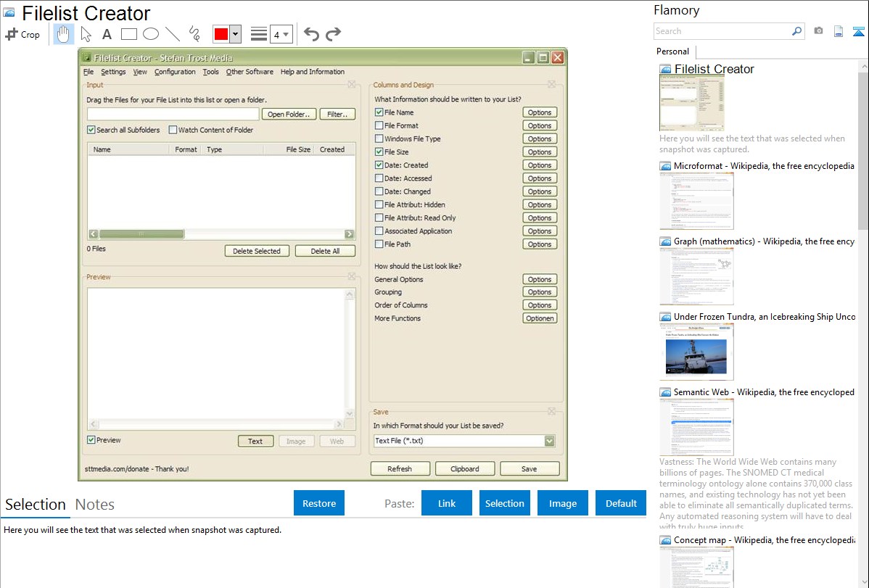
Task: Click the snapshot list scrollbar thumb
Action: point(863,149)
